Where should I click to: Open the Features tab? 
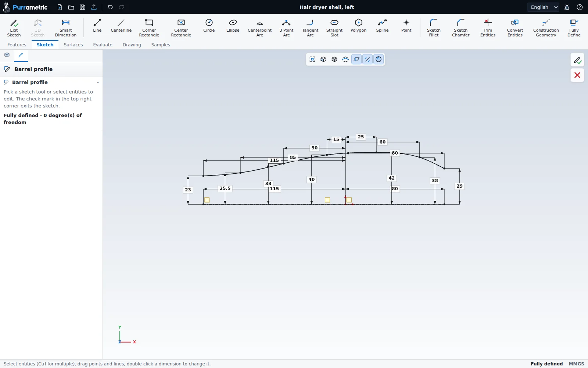tap(17, 45)
